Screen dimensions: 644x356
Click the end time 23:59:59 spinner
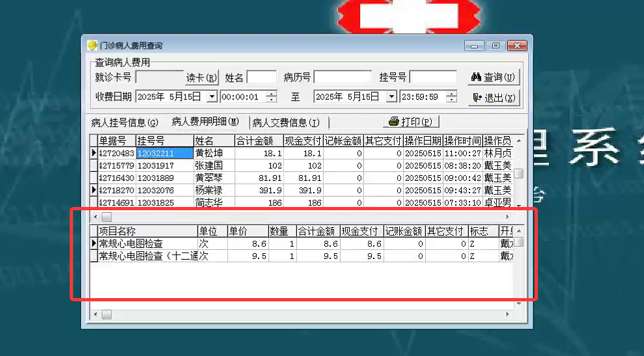coord(451,97)
